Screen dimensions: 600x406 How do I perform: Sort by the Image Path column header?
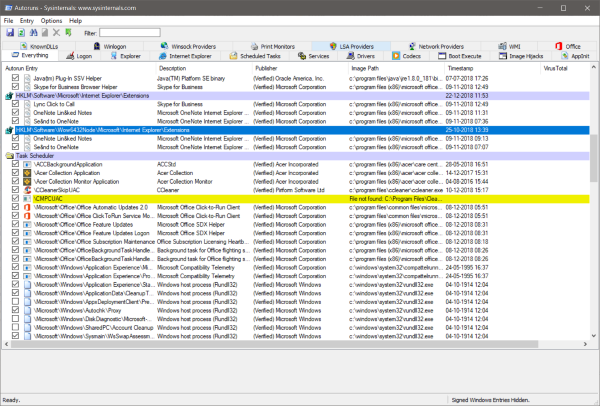396,68
